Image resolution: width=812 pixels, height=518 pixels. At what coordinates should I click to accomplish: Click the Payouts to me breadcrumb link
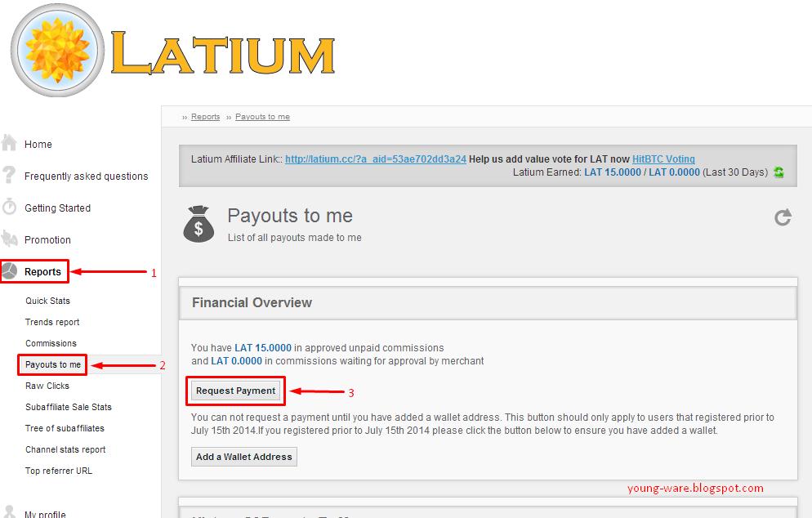(x=262, y=117)
